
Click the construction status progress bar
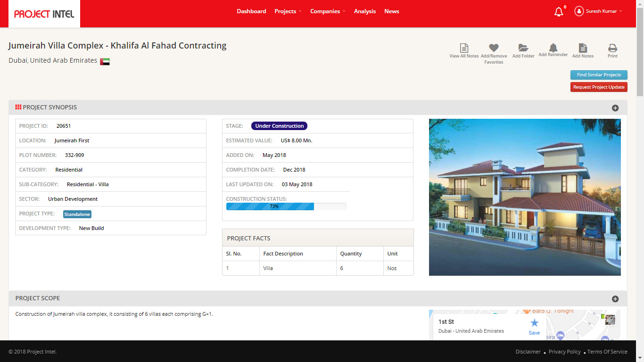[x=286, y=206]
